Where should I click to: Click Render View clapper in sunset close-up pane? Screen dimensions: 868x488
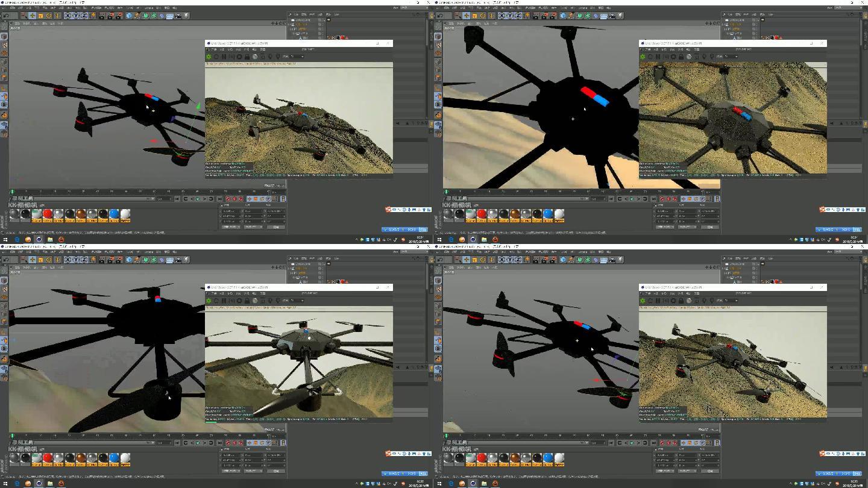[x=536, y=16]
